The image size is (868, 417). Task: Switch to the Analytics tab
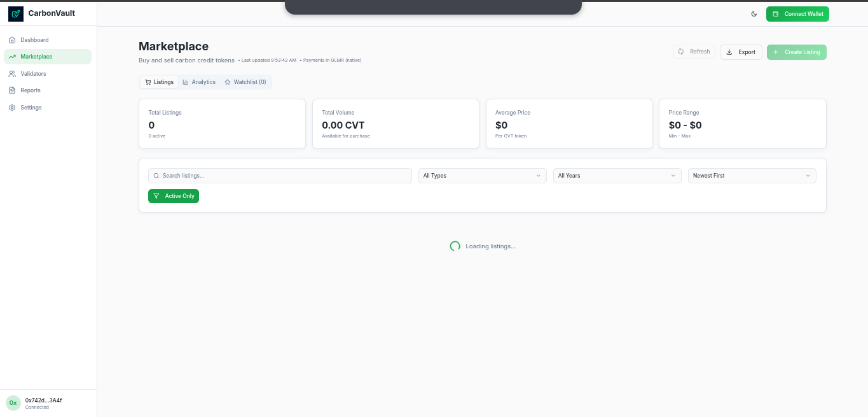coord(199,82)
